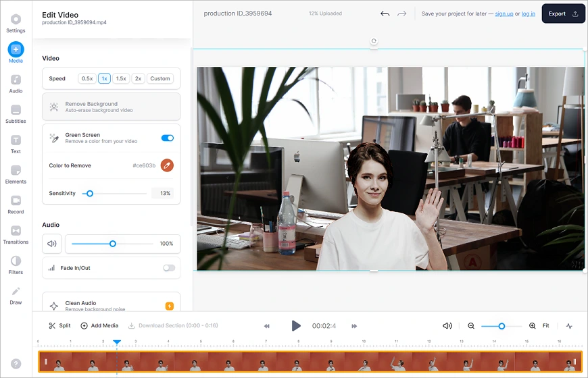Open the Text sidebar panel
Screen dimensions: 588x378
(x=16, y=144)
